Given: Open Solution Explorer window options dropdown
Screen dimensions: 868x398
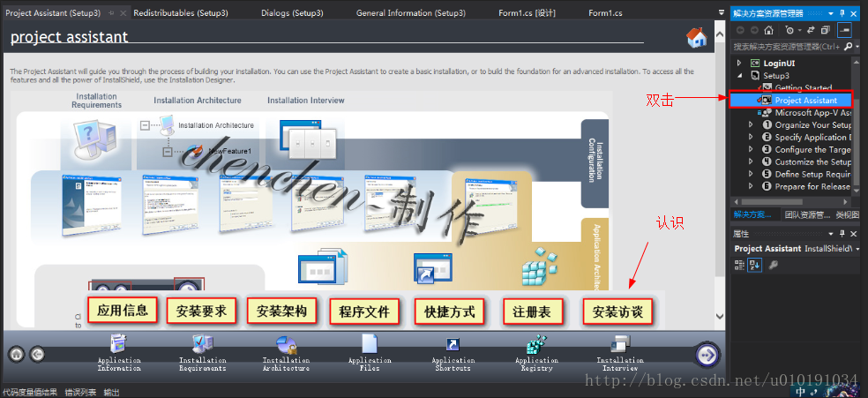Looking at the screenshot, I should (830, 13).
